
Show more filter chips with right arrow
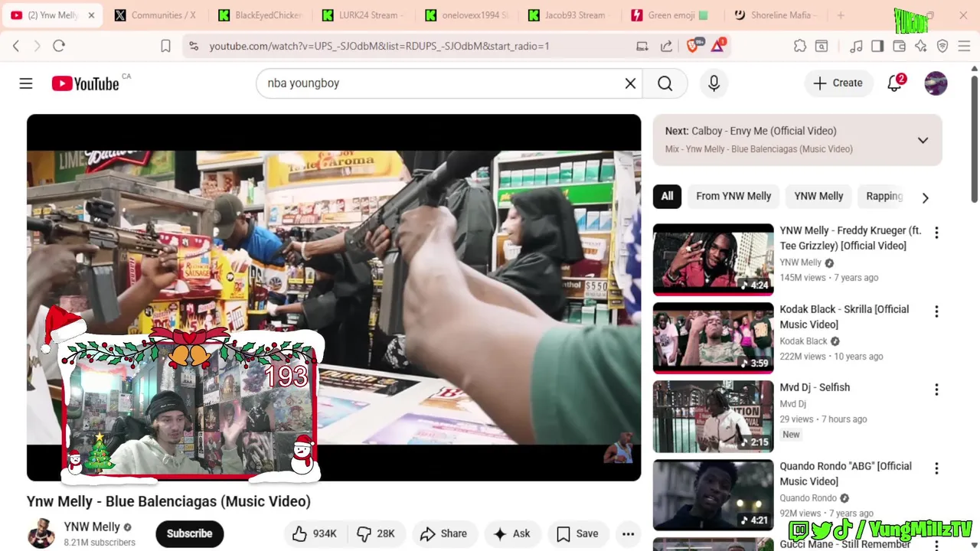click(925, 197)
